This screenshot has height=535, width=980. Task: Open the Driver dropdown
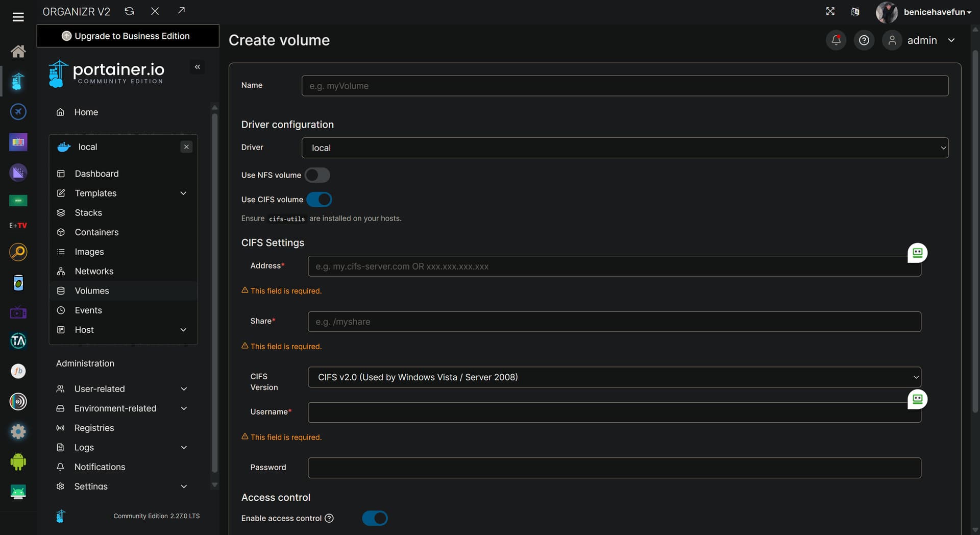[625, 148]
